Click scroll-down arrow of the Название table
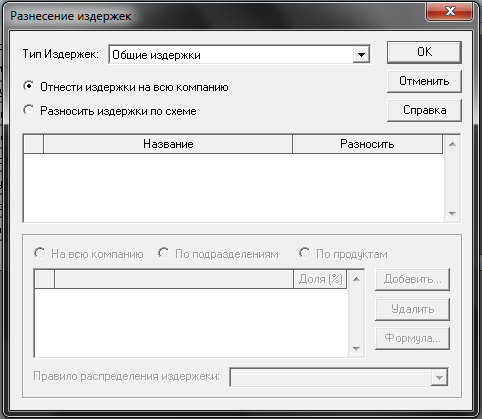The image size is (482, 419). (x=452, y=214)
